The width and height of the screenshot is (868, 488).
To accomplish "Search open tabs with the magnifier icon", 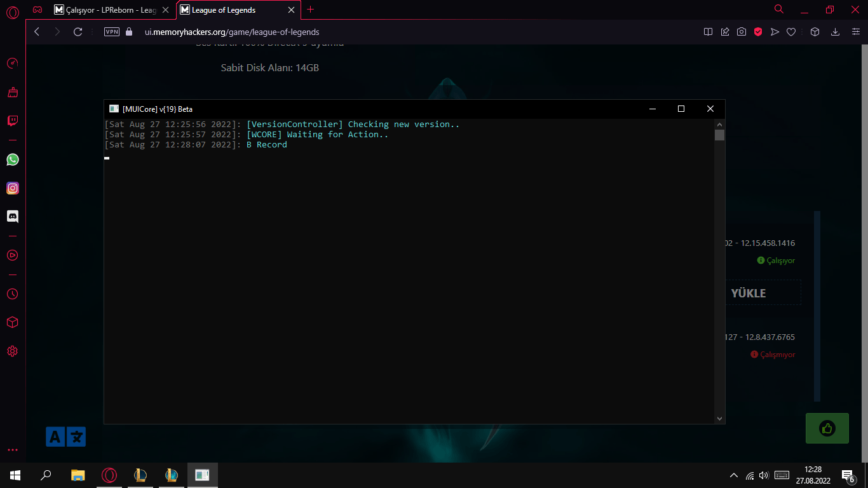I will [779, 10].
